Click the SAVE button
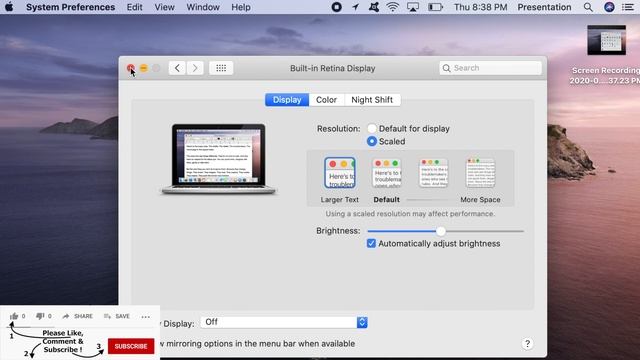The image size is (640, 360). [x=117, y=316]
